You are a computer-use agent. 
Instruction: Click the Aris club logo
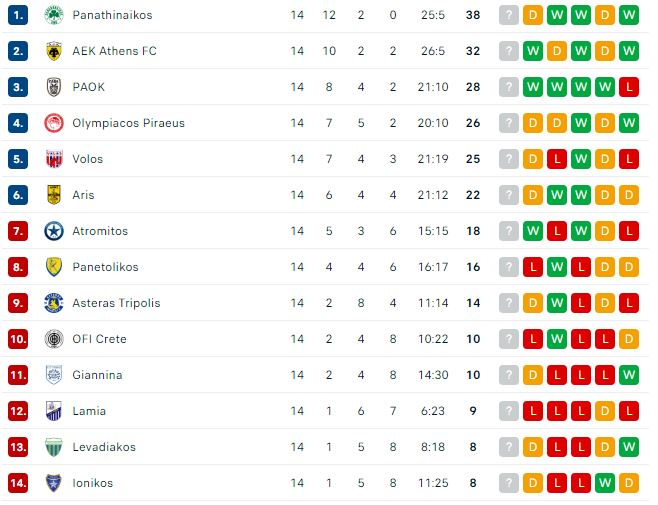point(54,195)
